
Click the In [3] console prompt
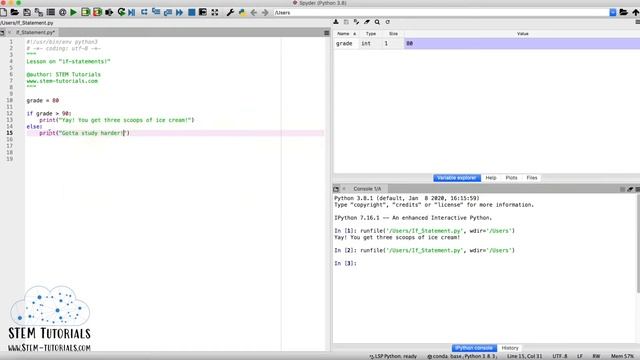coord(345,264)
